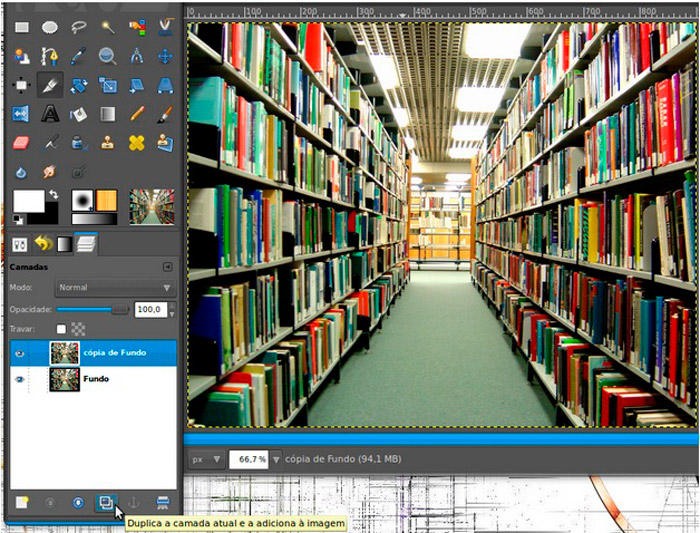
Task: Select the Scissors Select tool
Action: click(166, 28)
